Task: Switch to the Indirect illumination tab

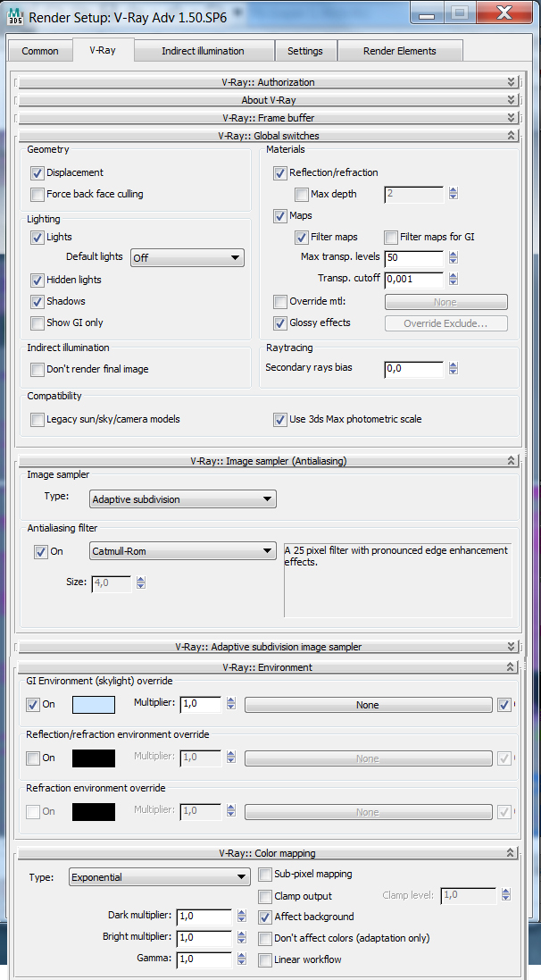Action: pyautogui.click(x=203, y=51)
